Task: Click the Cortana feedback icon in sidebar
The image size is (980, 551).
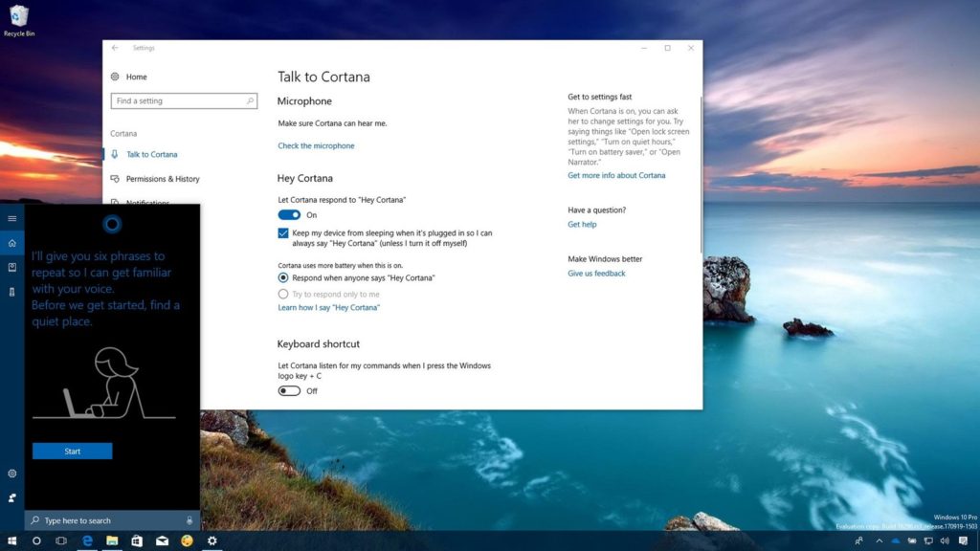Action: pos(11,497)
